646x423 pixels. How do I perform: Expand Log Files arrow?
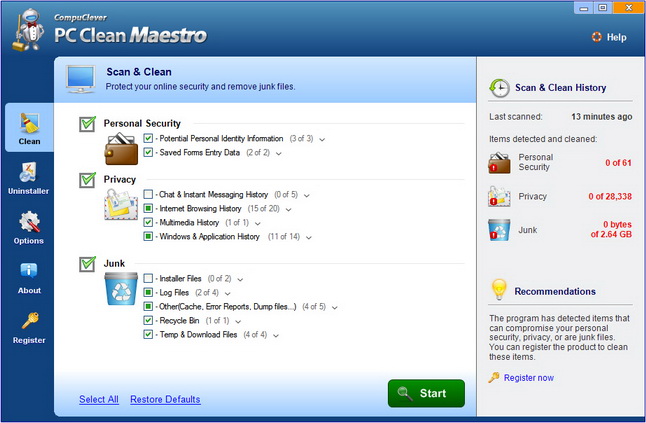[227, 294]
